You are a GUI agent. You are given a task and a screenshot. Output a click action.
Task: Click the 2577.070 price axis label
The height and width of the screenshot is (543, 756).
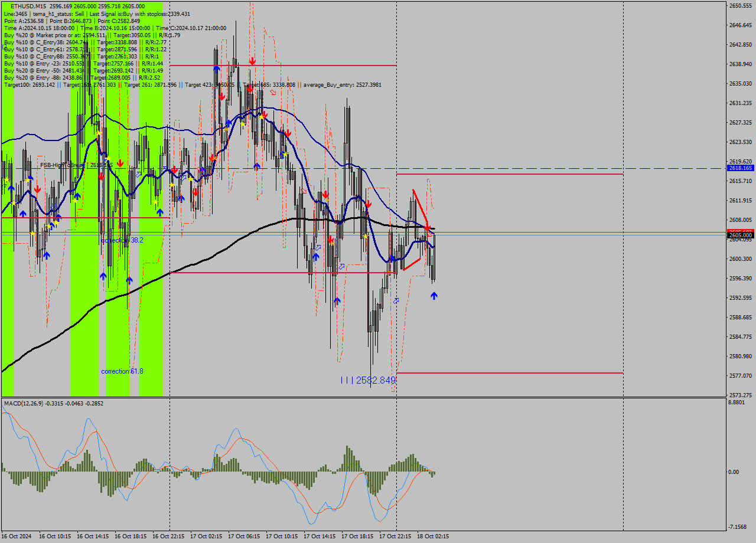pos(741,375)
